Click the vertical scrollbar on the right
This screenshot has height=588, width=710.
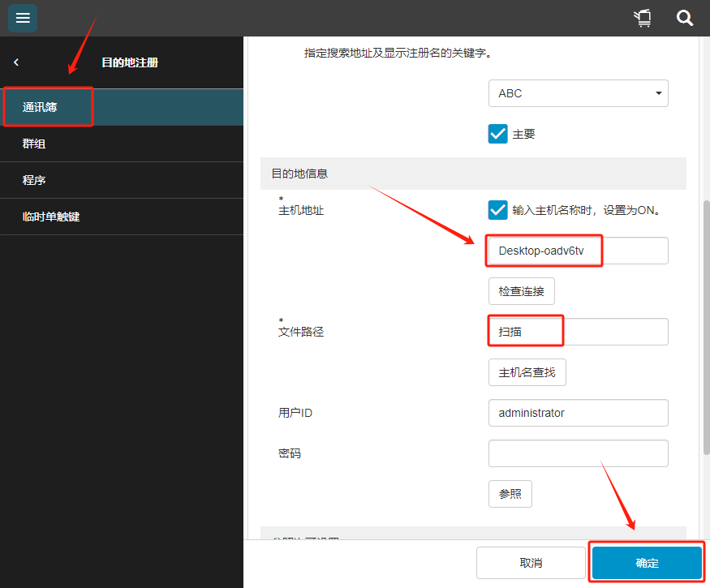[x=705, y=324]
